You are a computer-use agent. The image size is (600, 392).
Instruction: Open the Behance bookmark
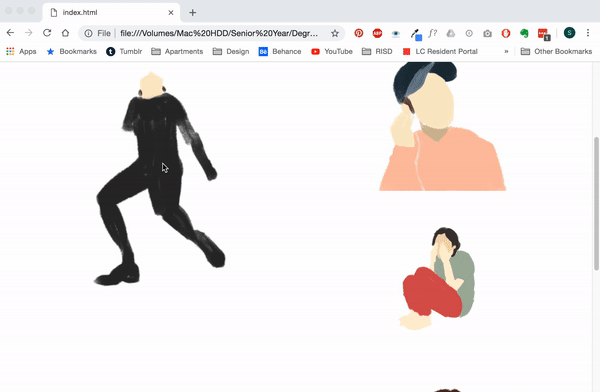[x=280, y=51]
